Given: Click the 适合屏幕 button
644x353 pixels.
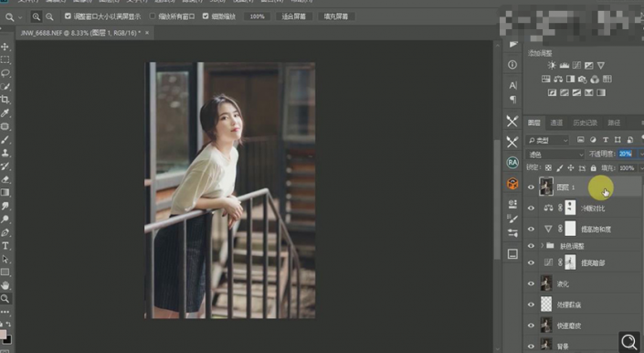Looking at the screenshot, I should click(293, 16).
